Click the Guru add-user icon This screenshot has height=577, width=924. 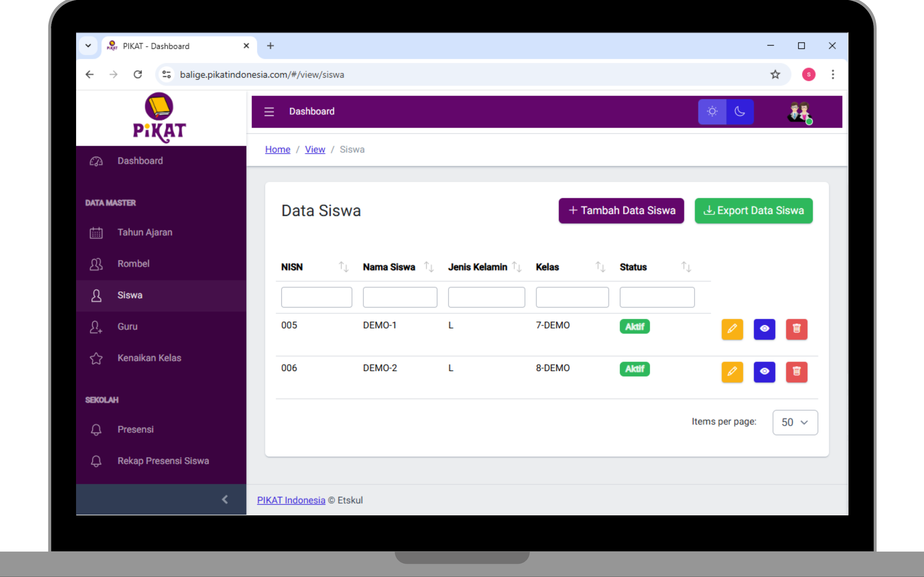pos(96,327)
